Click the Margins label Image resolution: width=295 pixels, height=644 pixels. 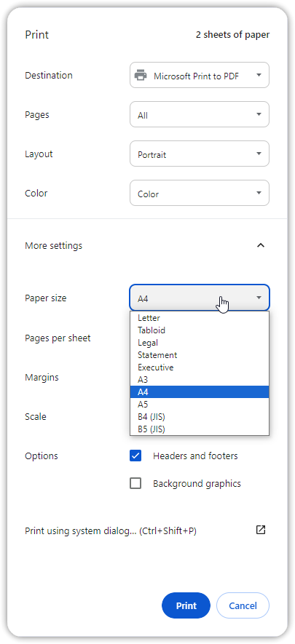coord(42,377)
